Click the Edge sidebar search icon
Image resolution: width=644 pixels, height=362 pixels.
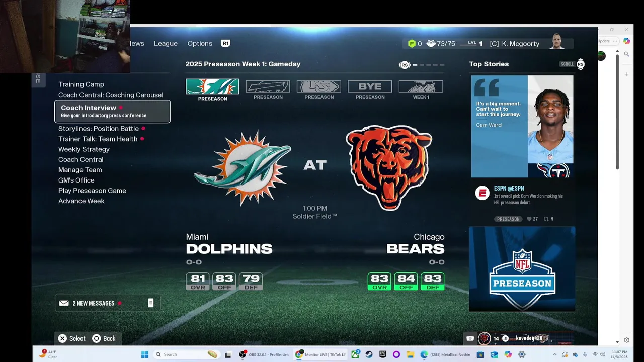tap(626, 54)
